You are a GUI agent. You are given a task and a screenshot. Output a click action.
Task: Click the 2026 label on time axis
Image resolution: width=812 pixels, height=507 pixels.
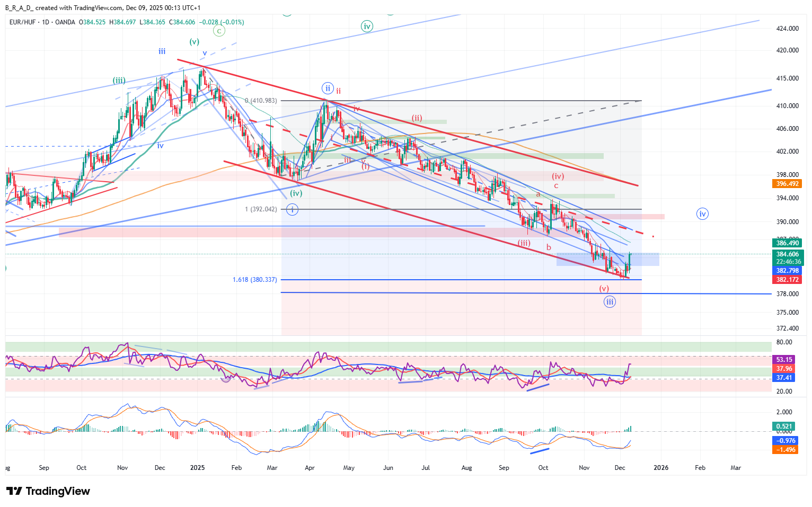click(660, 468)
